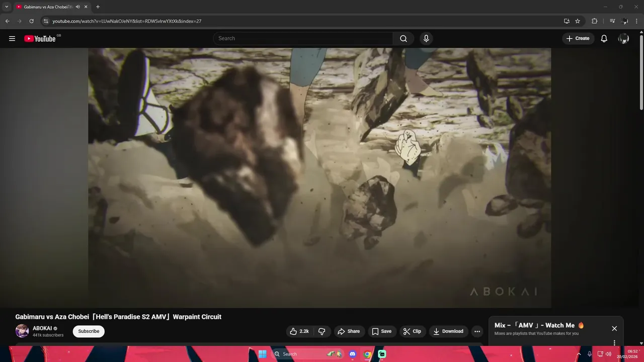This screenshot has width=644, height=362.
Task: Save video to a playlist
Action: tap(382, 331)
